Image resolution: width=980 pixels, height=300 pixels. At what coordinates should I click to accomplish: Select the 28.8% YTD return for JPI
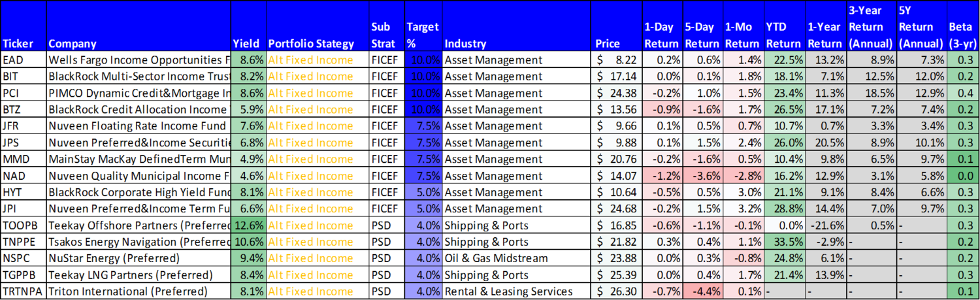784,208
